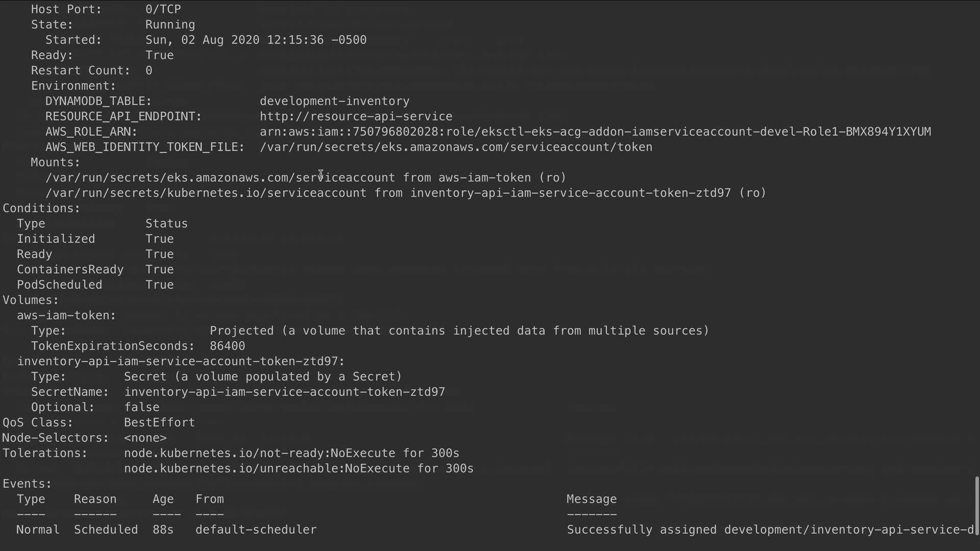Click the eks.amazonaws.com serviceaccount mount path

[220, 178]
